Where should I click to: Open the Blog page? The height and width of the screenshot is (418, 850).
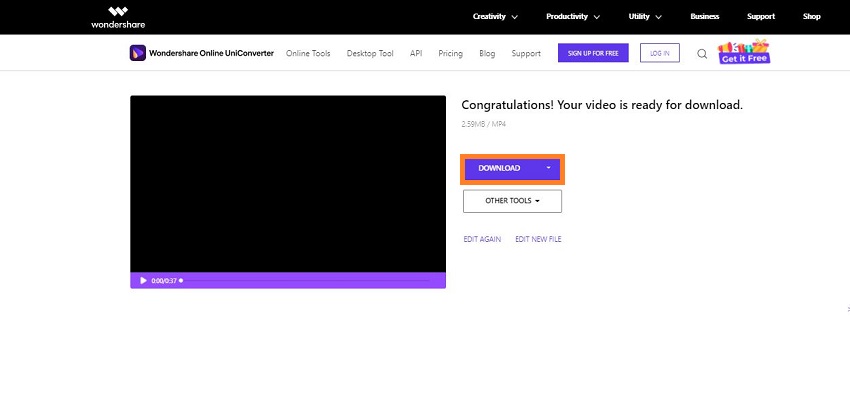tap(487, 54)
